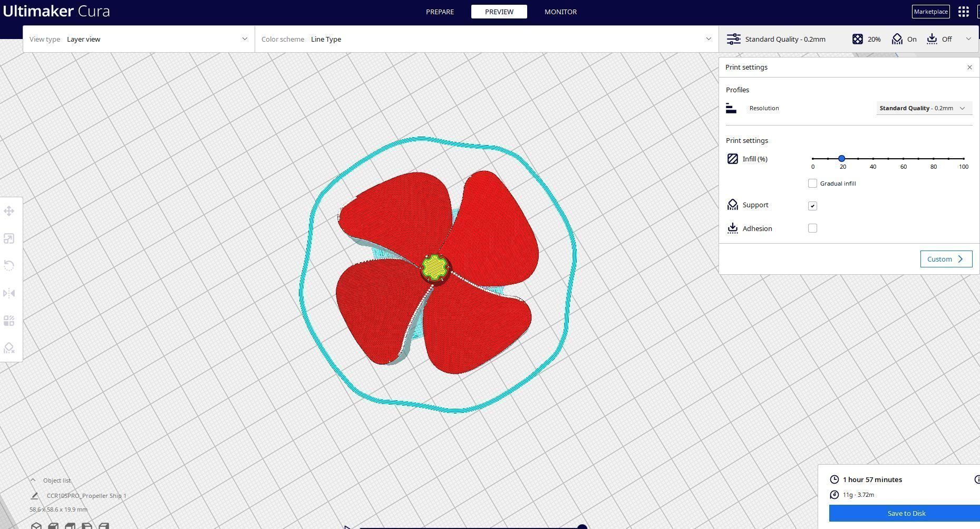Uncheck the Support checkbox

coord(812,206)
